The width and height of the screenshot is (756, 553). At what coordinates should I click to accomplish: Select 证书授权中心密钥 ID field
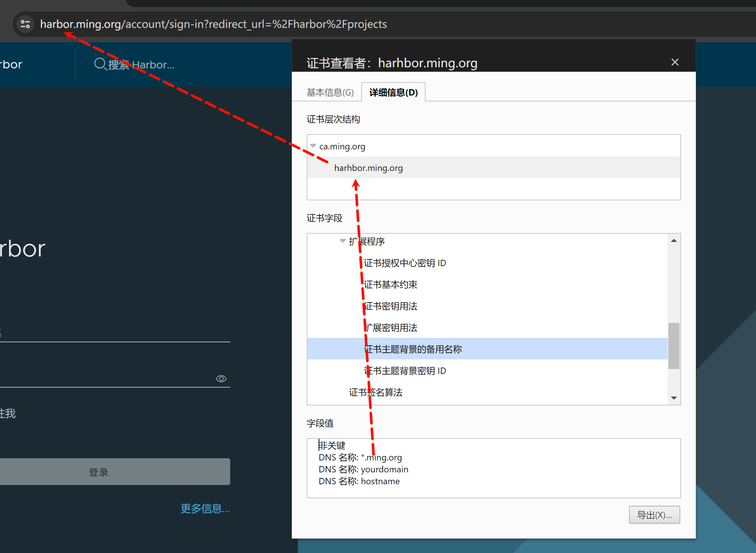click(x=405, y=263)
